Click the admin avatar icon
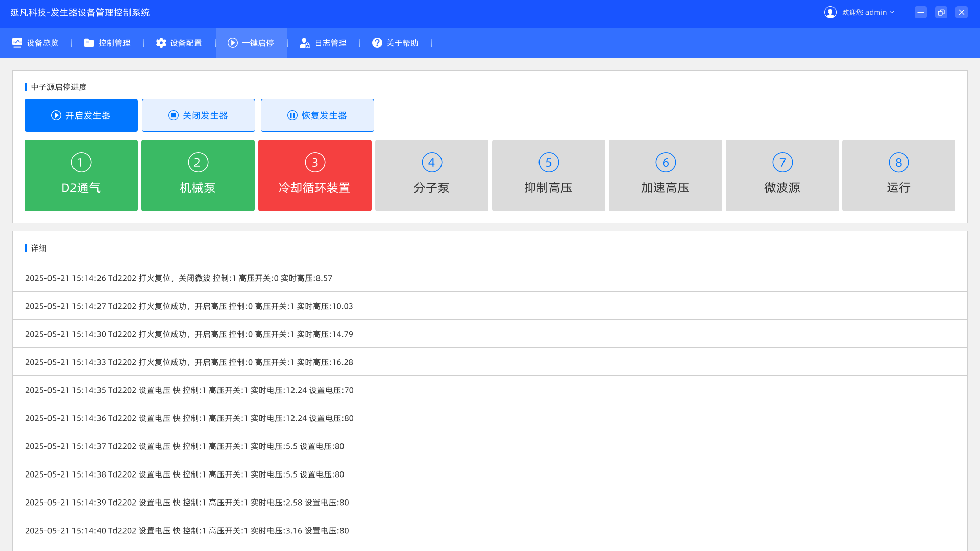Image resolution: width=980 pixels, height=551 pixels. point(830,12)
